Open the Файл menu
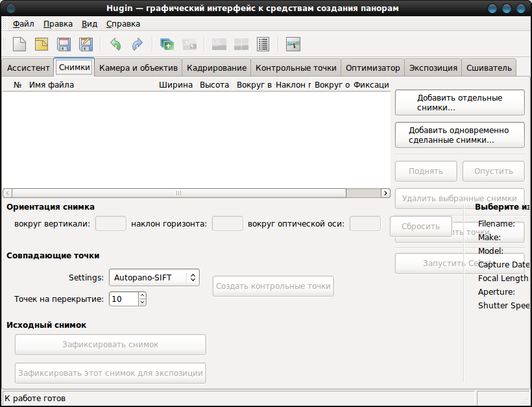Image resolution: width=532 pixels, height=407 pixels. [x=23, y=24]
